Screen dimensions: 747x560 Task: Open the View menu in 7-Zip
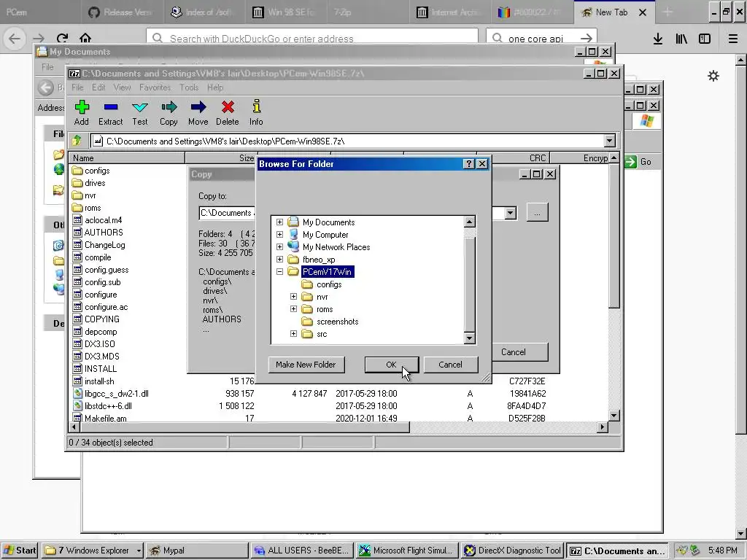click(x=122, y=87)
